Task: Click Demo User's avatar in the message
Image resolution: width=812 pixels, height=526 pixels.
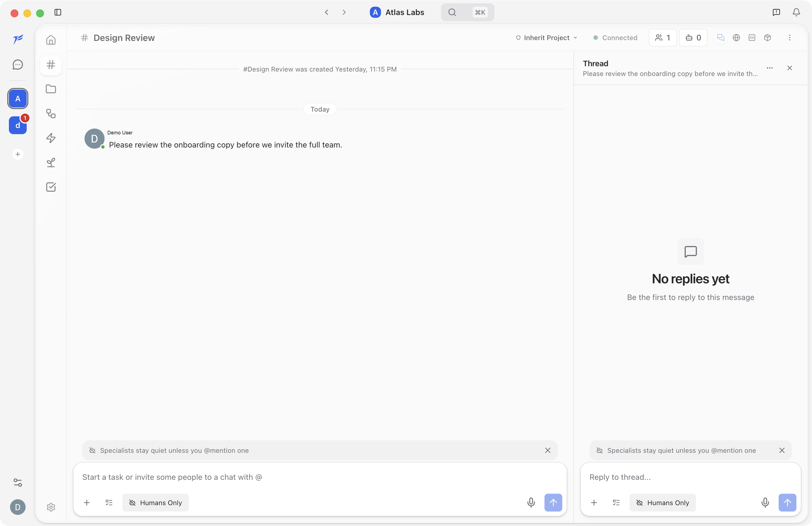Action: coord(95,139)
